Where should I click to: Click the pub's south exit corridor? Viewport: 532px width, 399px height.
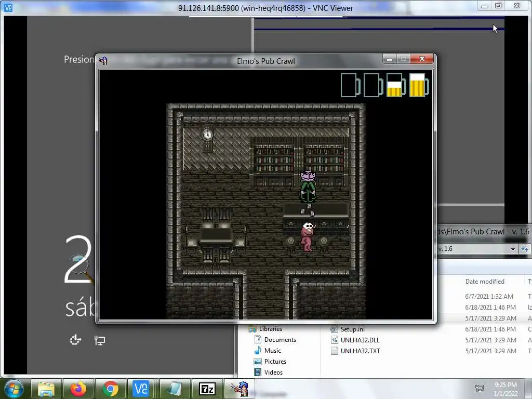265,295
